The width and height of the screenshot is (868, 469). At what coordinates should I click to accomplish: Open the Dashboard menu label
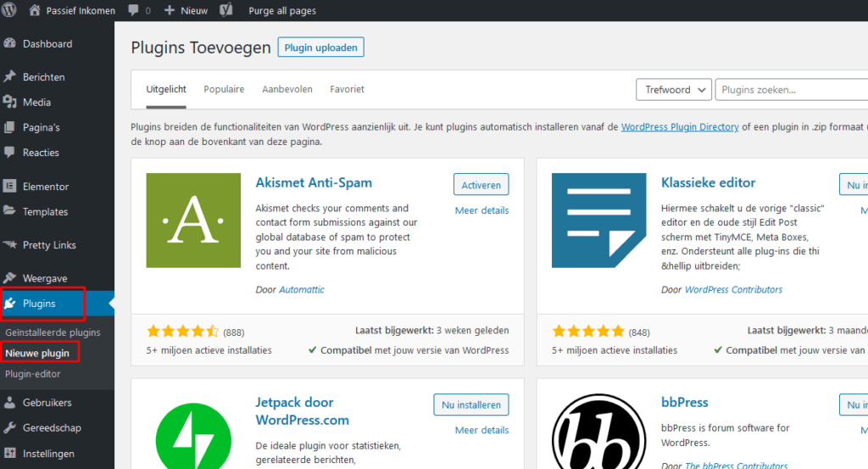pos(47,44)
